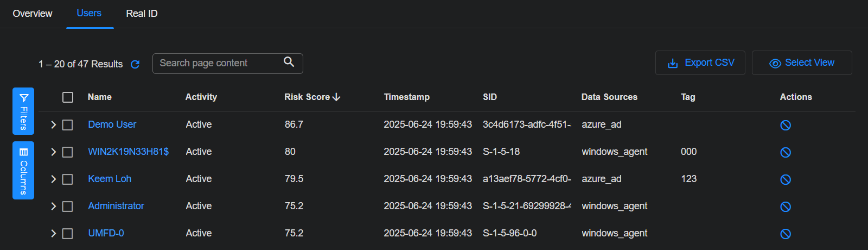Click the block icon for Demo User
This screenshot has width=868, height=250.
pyautogui.click(x=785, y=125)
